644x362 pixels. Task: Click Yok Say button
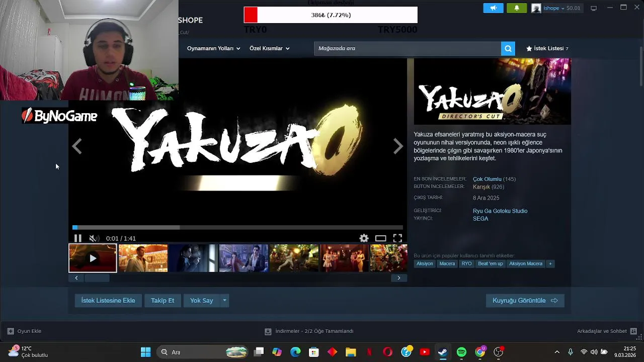[x=201, y=300]
